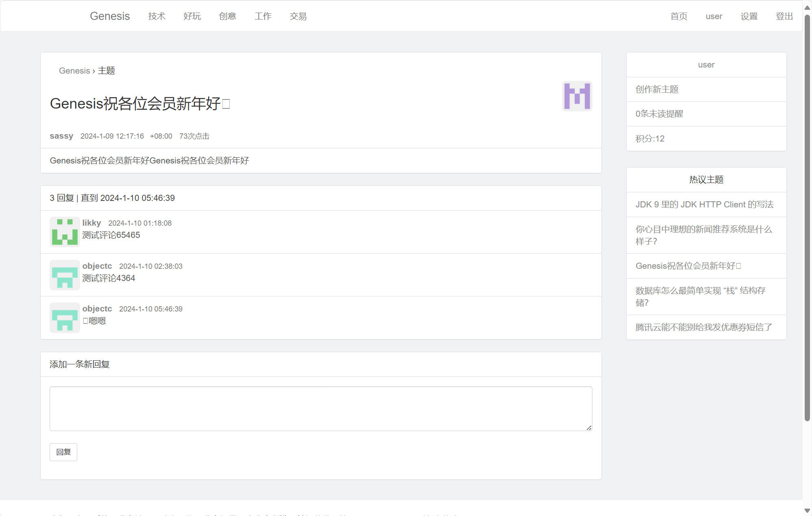Open 设置 settings
Image resolution: width=812 pixels, height=516 pixels.
click(x=749, y=16)
